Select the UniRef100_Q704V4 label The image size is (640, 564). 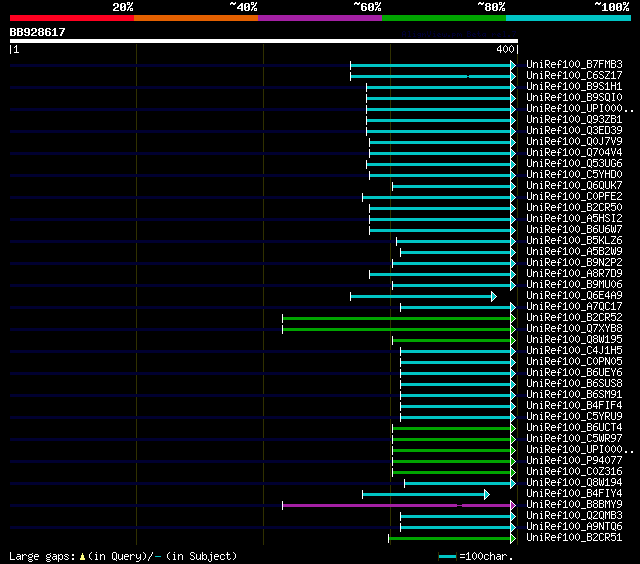pyautogui.click(x=574, y=153)
